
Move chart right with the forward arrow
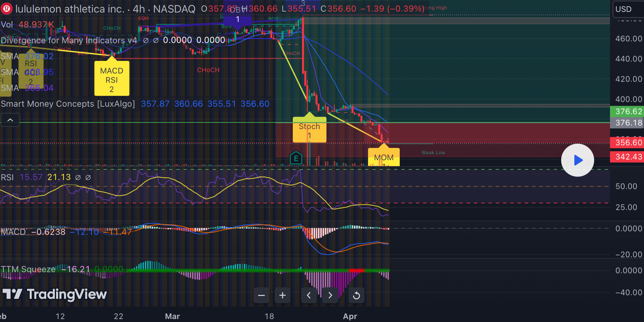click(330, 295)
